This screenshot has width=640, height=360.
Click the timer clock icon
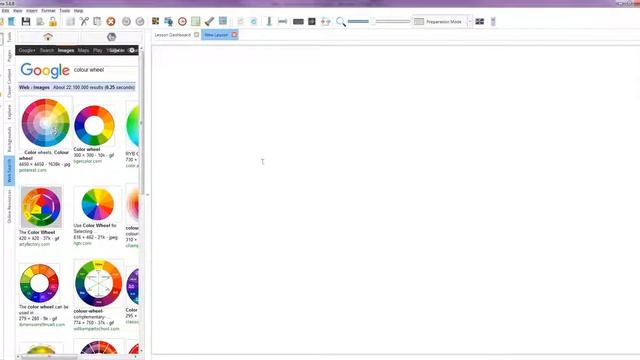[x=182, y=22]
